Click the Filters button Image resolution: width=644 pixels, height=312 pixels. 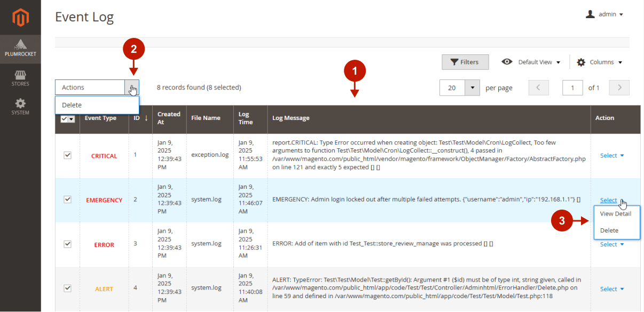(464, 62)
